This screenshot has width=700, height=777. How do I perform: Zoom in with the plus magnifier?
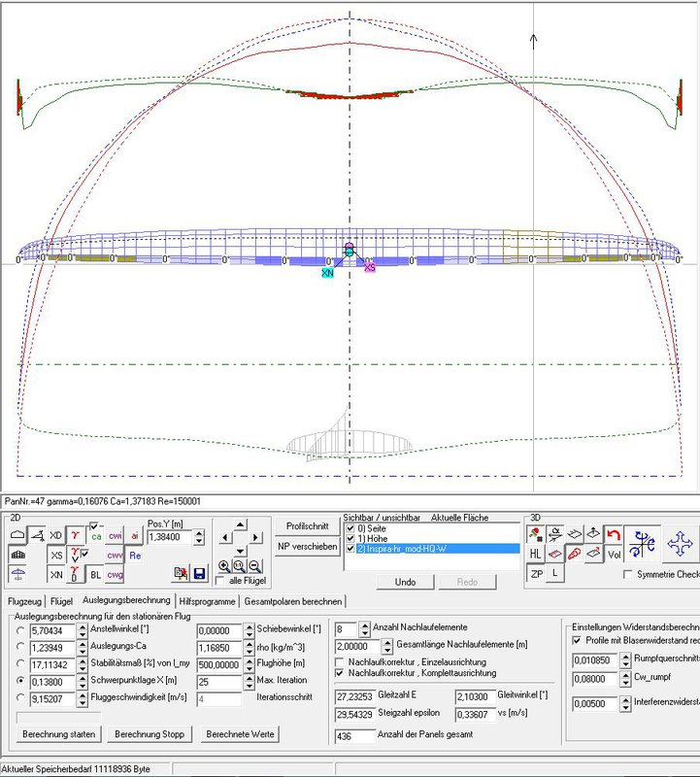point(224,566)
